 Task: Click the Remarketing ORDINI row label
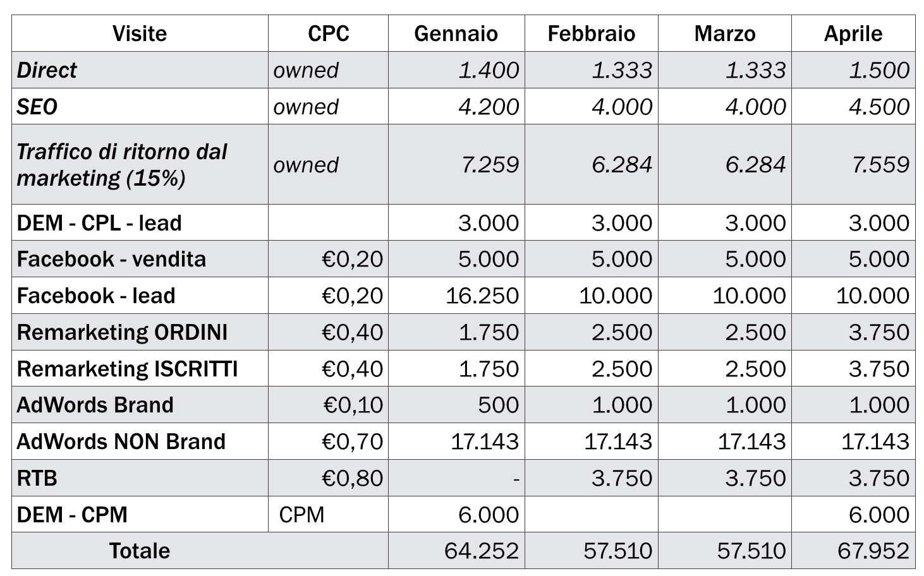(122, 332)
